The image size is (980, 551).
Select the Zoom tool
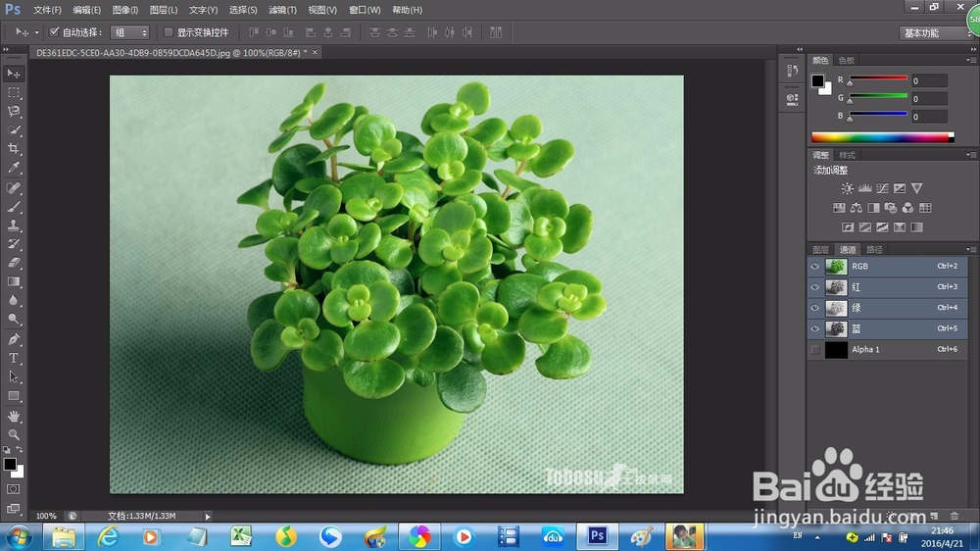[13, 434]
